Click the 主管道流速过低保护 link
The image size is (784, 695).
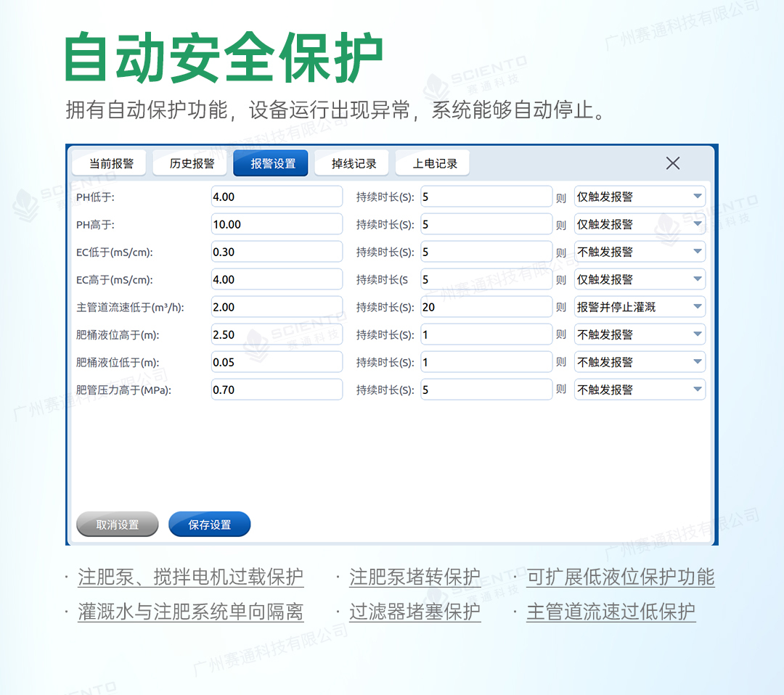click(612, 611)
